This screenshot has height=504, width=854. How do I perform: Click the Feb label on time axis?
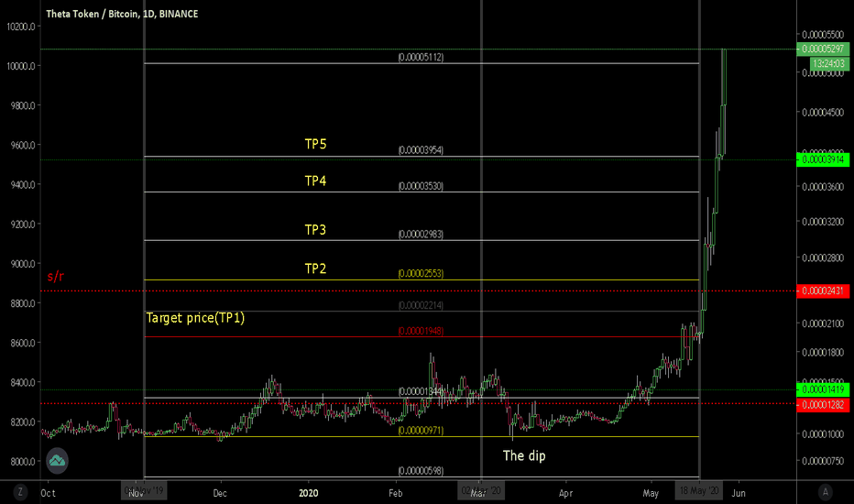(x=396, y=493)
